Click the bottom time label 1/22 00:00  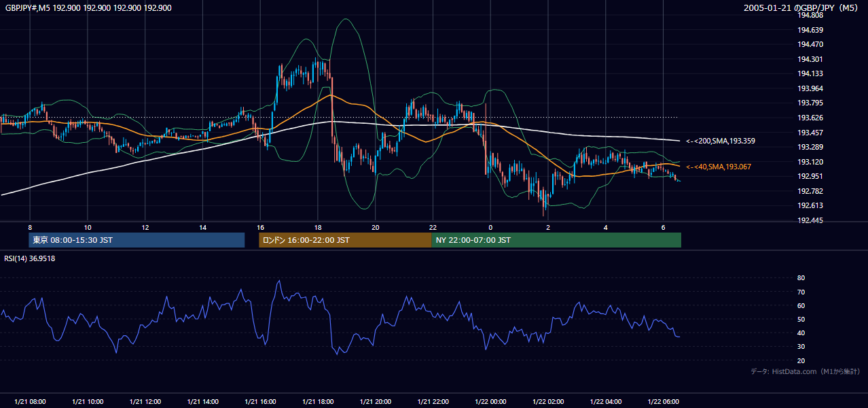pos(491,402)
